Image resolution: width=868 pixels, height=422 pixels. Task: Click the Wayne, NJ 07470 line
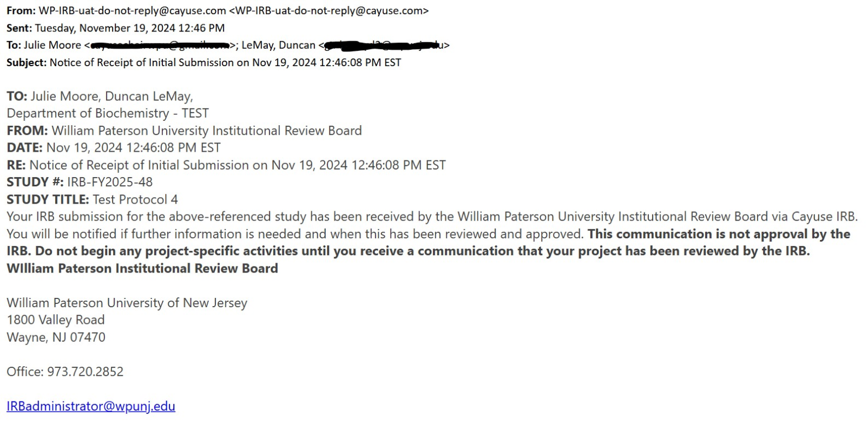tap(56, 337)
